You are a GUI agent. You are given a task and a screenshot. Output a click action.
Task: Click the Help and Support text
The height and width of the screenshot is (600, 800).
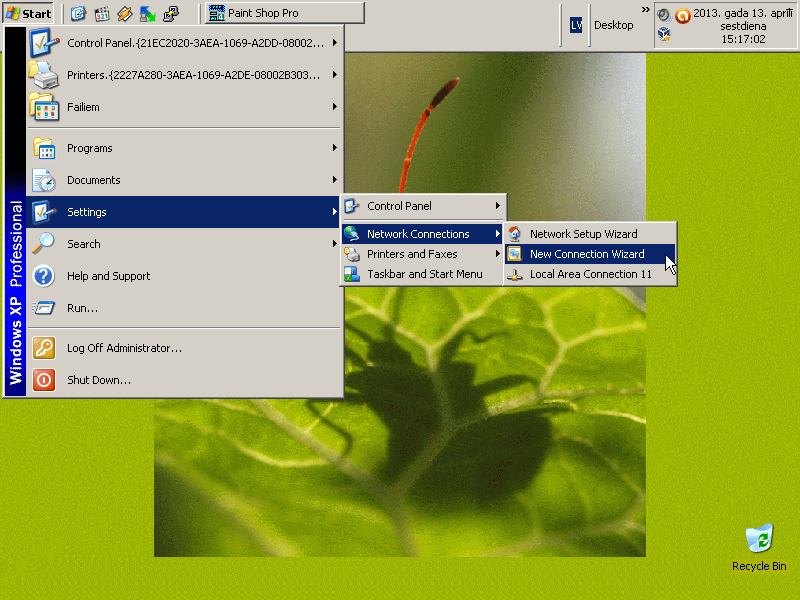109,276
